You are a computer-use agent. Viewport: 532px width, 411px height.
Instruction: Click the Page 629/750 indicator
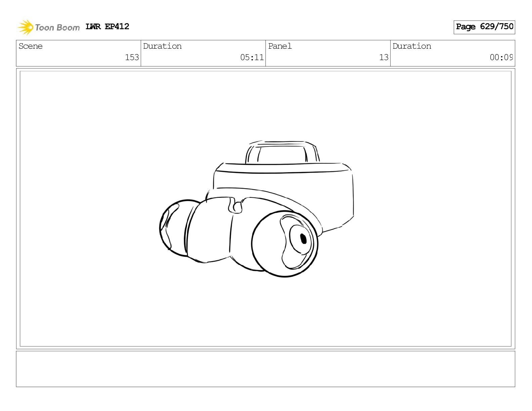click(x=484, y=27)
